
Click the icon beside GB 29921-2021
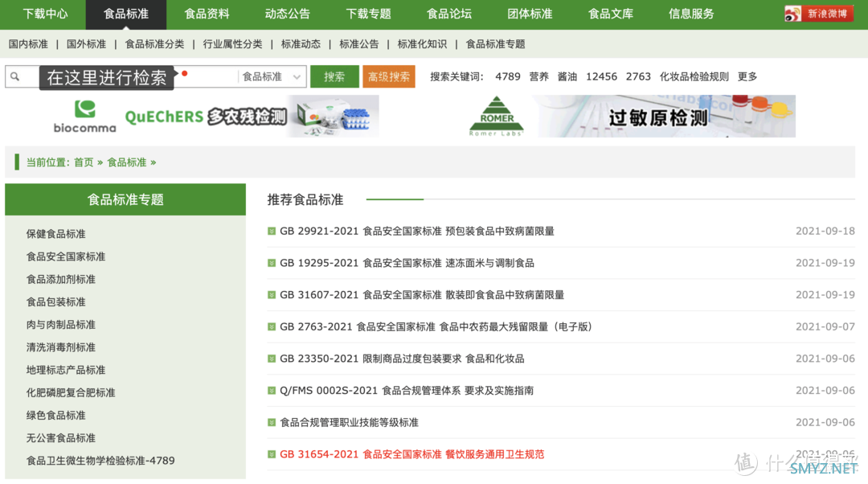272,231
